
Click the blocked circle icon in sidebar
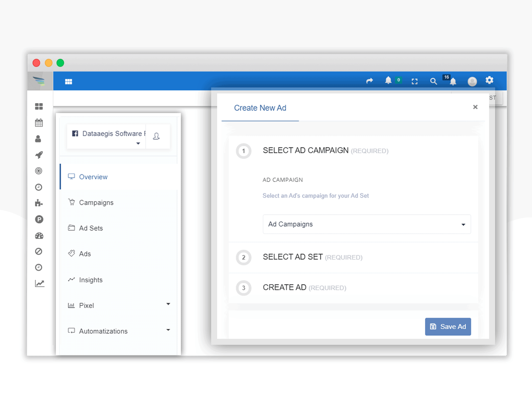39,251
